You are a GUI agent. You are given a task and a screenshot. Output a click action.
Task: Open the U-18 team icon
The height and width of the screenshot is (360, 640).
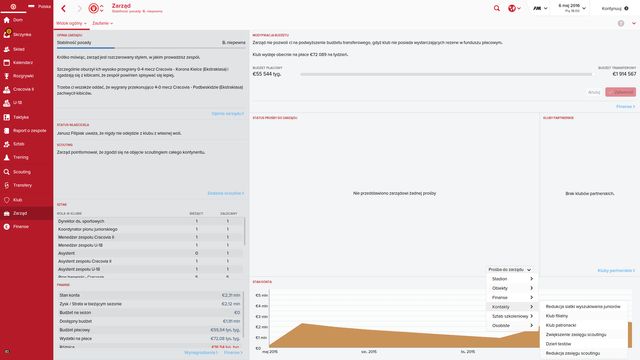tap(7, 103)
